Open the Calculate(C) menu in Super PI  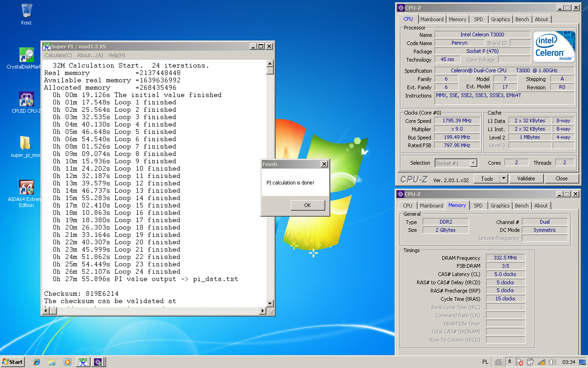pyautogui.click(x=58, y=55)
